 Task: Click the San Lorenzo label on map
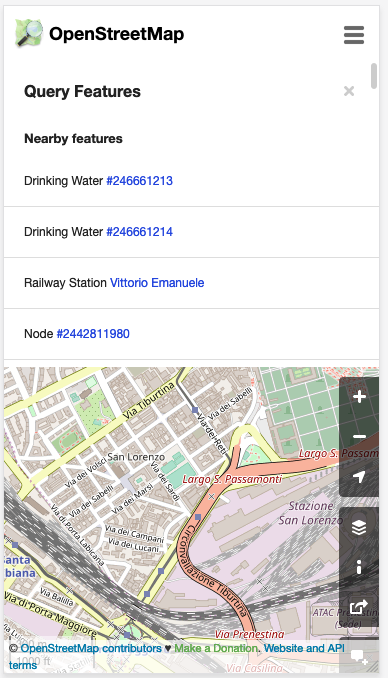pyautogui.click(x=136, y=457)
